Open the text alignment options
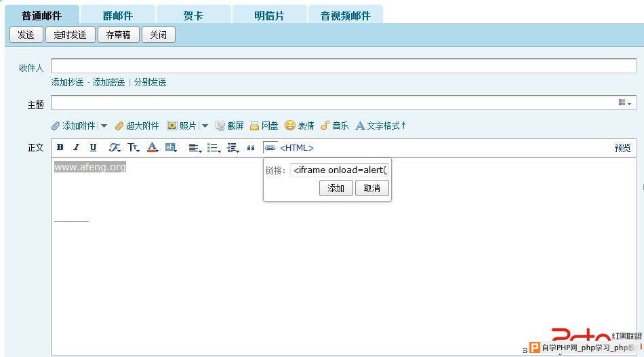The image size is (644, 357). pyautogui.click(x=195, y=148)
